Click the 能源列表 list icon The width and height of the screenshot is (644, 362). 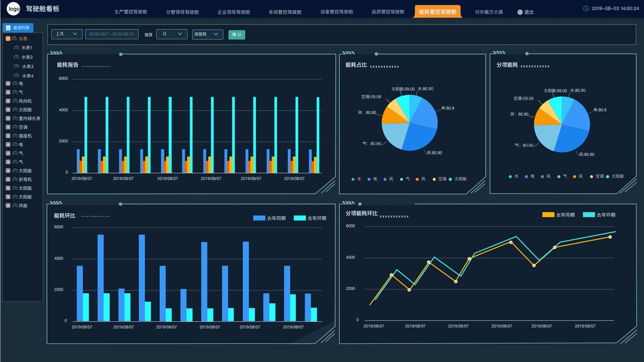(8, 28)
